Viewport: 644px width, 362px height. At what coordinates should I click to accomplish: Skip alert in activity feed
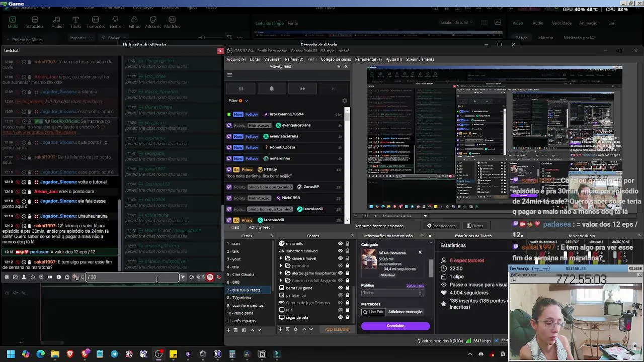[x=302, y=88]
